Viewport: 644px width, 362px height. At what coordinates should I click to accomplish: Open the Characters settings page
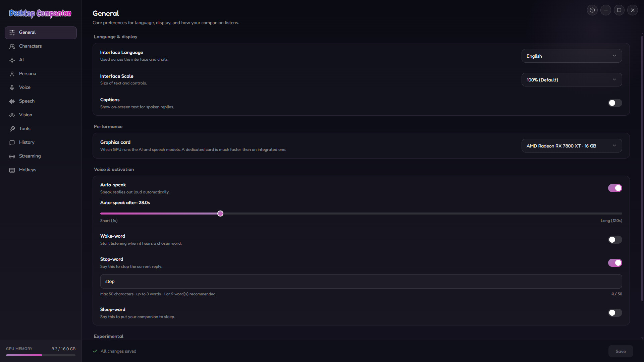coord(41,46)
